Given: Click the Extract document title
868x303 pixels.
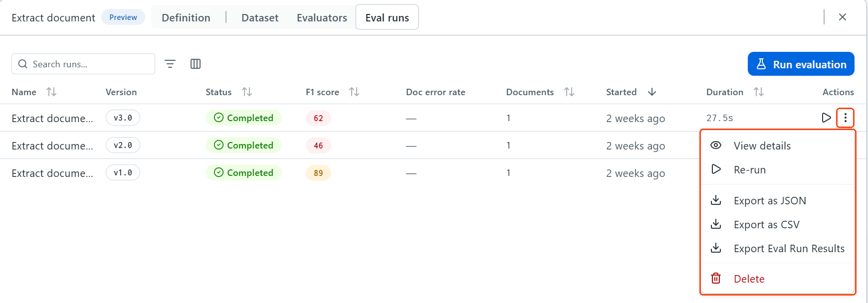Looking at the screenshot, I should click(53, 17).
